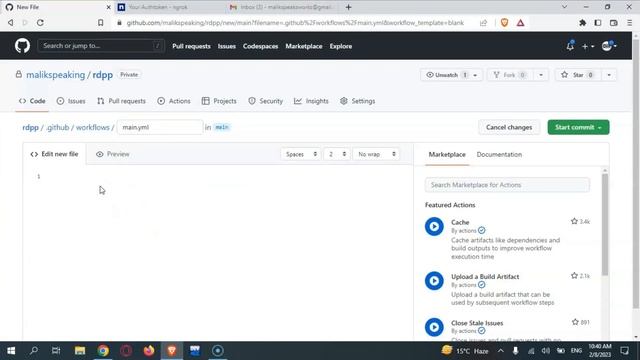Screen dimensions: 640x360
Task: Expand the Fork options dropdown arrow
Action: 541,75
